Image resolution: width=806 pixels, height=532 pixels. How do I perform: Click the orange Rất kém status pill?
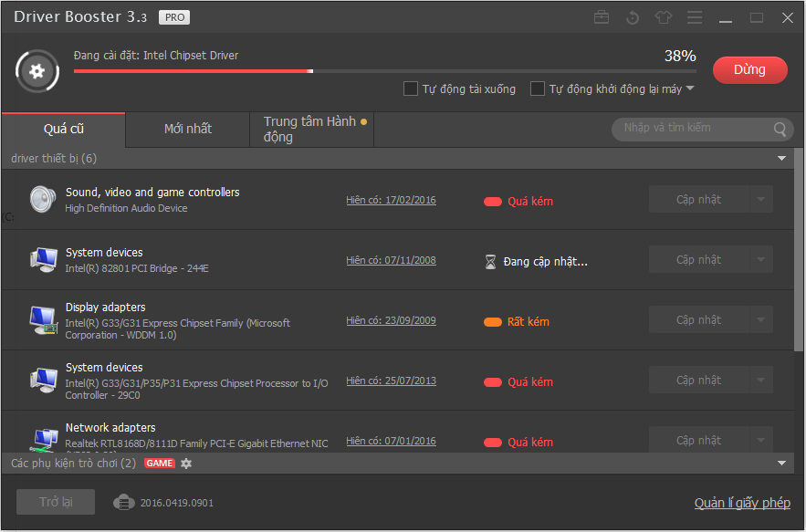click(x=492, y=322)
